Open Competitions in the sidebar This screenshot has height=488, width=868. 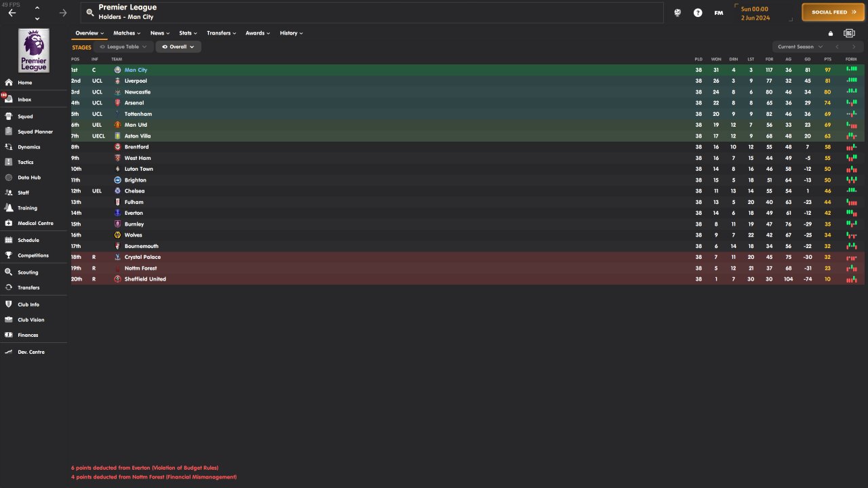tap(33, 256)
